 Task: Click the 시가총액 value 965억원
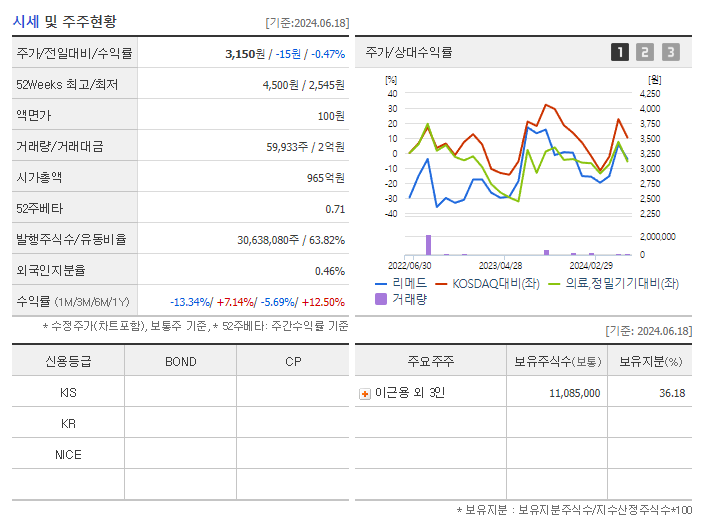click(325, 178)
